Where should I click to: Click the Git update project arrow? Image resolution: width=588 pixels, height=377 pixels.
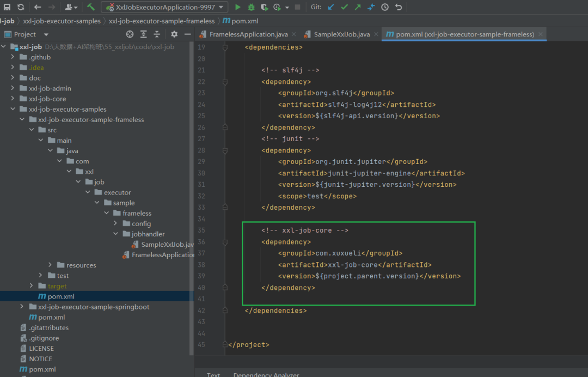click(x=331, y=7)
